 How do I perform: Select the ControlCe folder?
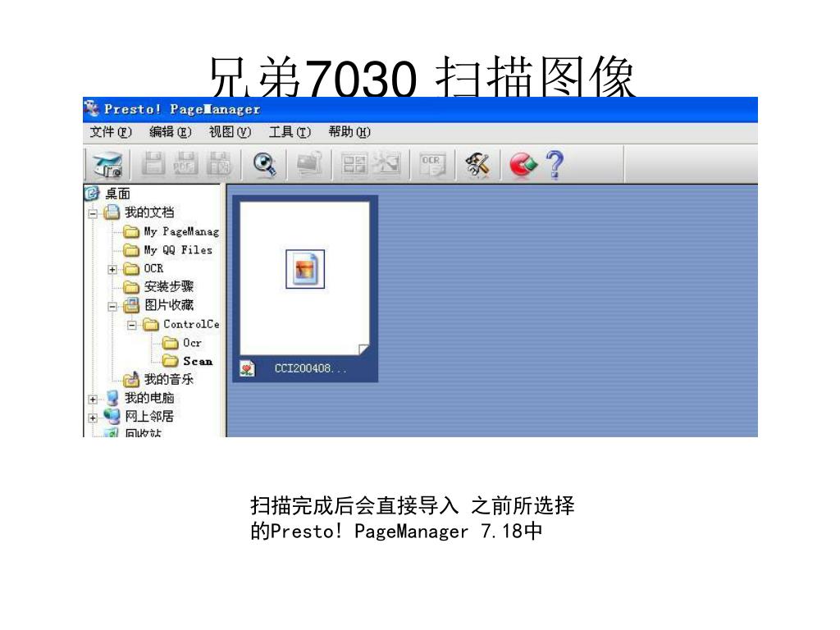[x=191, y=324]
